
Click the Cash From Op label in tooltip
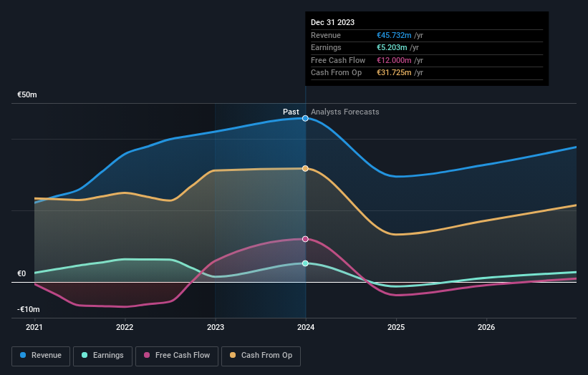tap(336, 73)
